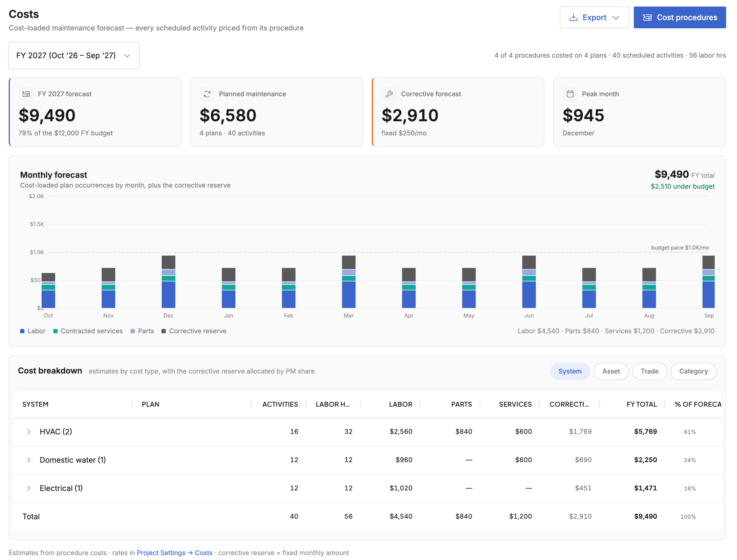Expand the Domestic water (1) row
This screenshot has height=560, width=737.
coord(29,460)
